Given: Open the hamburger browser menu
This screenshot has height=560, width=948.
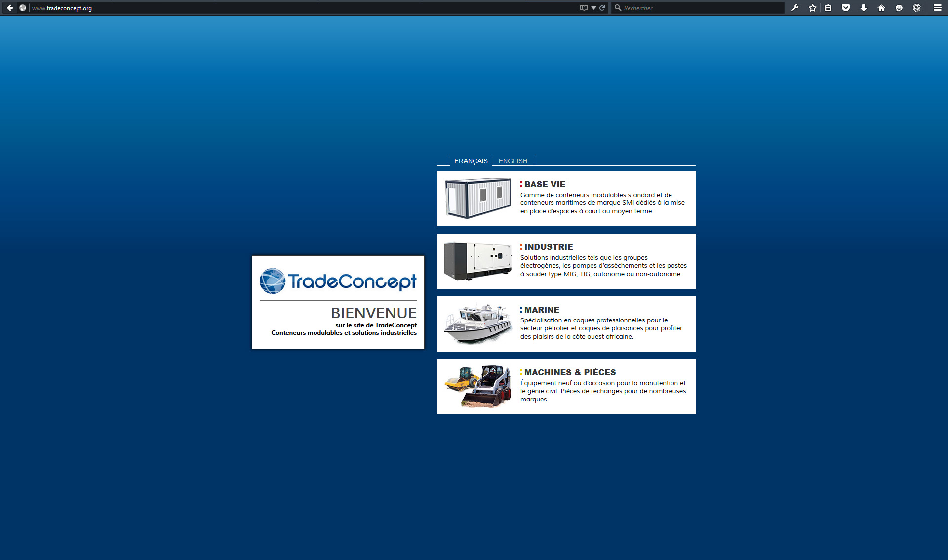Looking at the screenshot, I should point(938,8).
